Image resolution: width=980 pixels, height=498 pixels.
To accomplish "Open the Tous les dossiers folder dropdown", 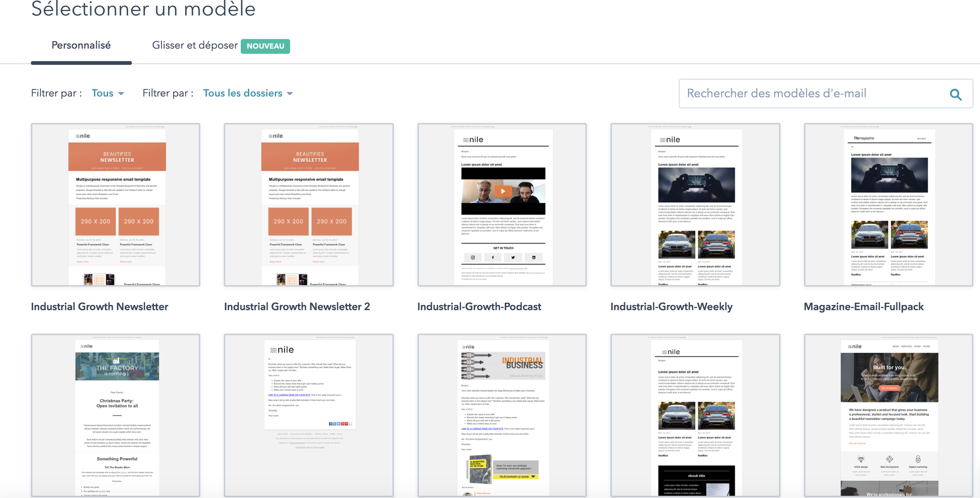I will point(248,93).
